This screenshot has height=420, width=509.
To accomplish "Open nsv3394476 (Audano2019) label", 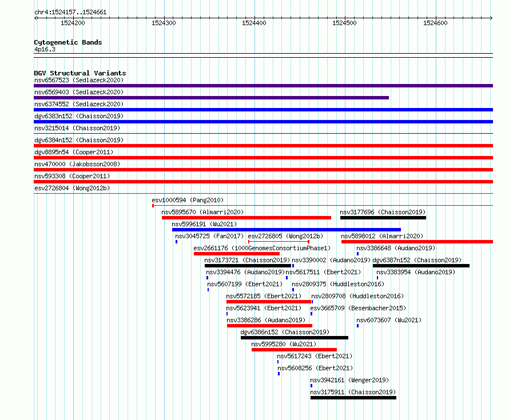I will [245, 272].
